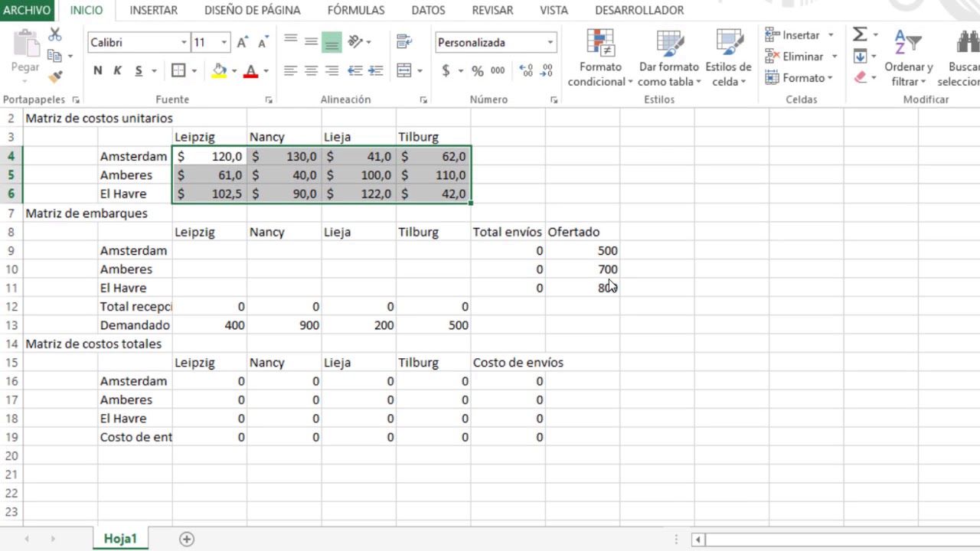
Task: Click Dar formato como tabla button
Action: [669, 58]
